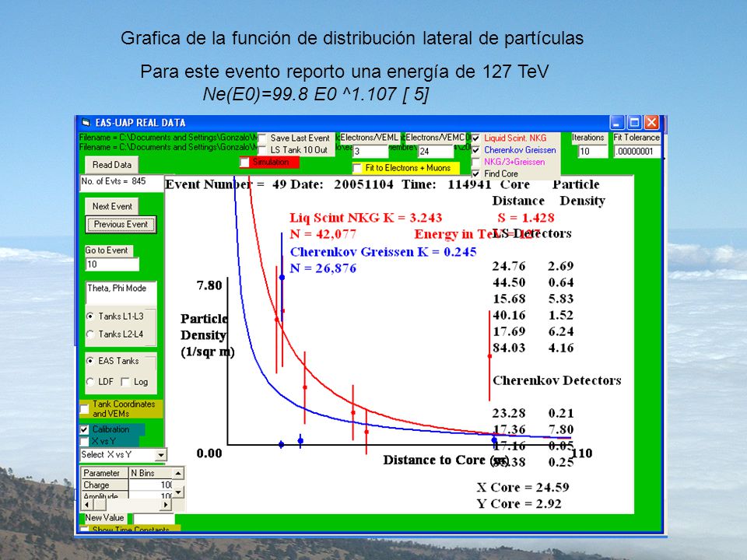Click the Theta, Phi Mode box
This screenshot has width=747, height=560.
click(x=121, y=292)
